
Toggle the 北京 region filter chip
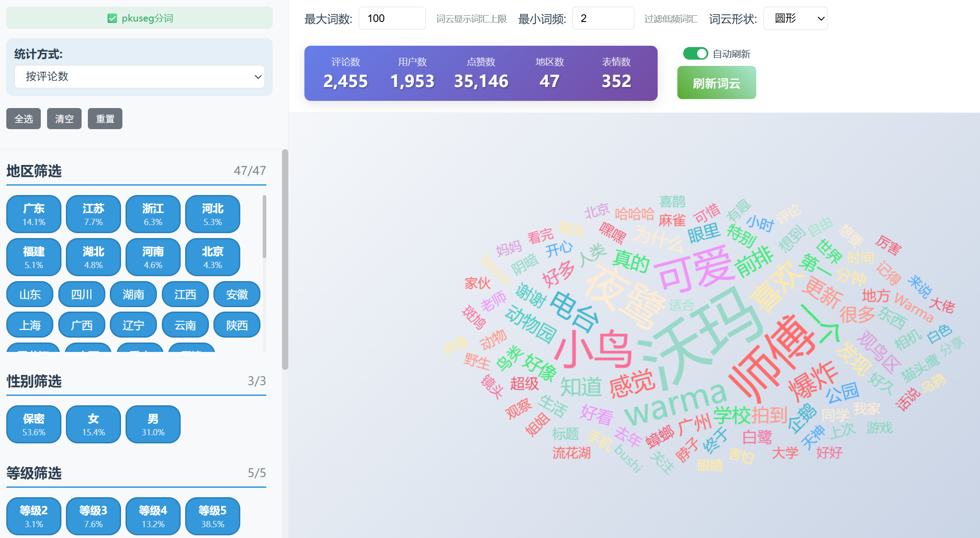coord(212,257)
